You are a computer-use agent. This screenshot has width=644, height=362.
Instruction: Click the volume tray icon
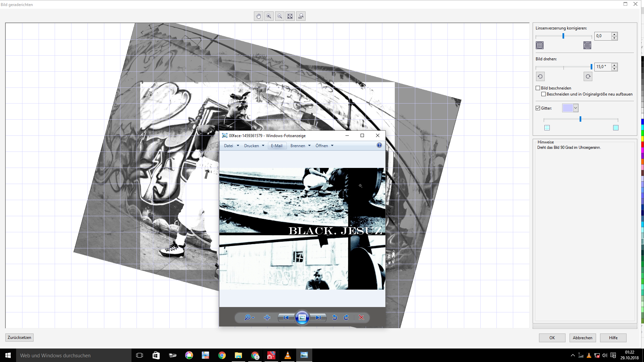point(605,355)
